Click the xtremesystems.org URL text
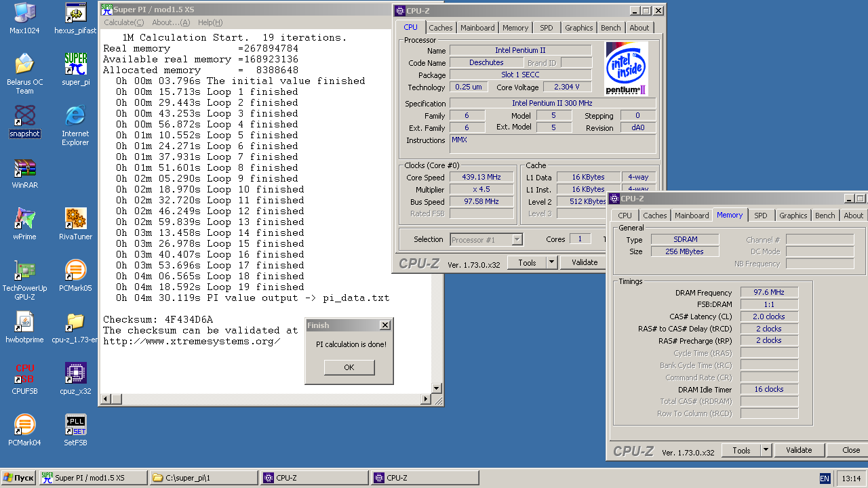Image resolution: width=868 pixels, height=488 pixels. tap(192, 342)
